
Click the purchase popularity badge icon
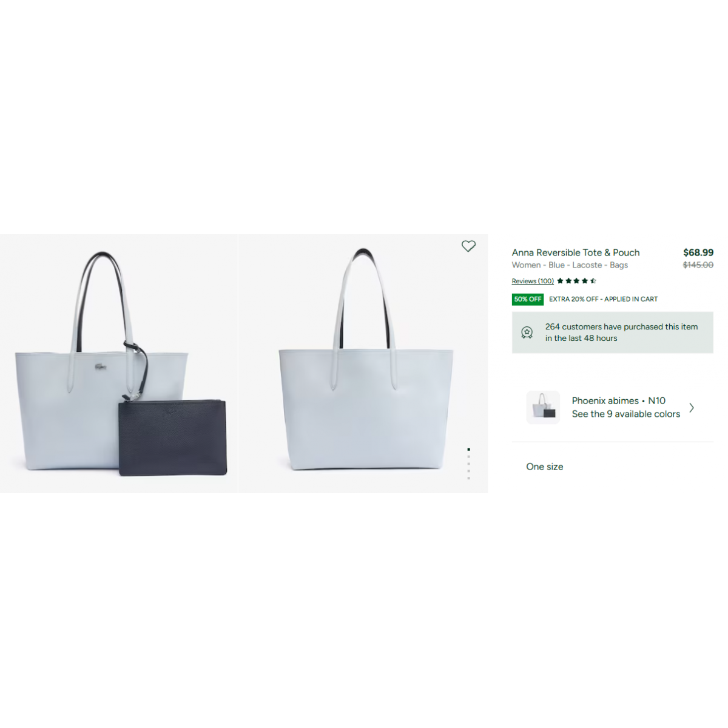click(x=527, y=332)
